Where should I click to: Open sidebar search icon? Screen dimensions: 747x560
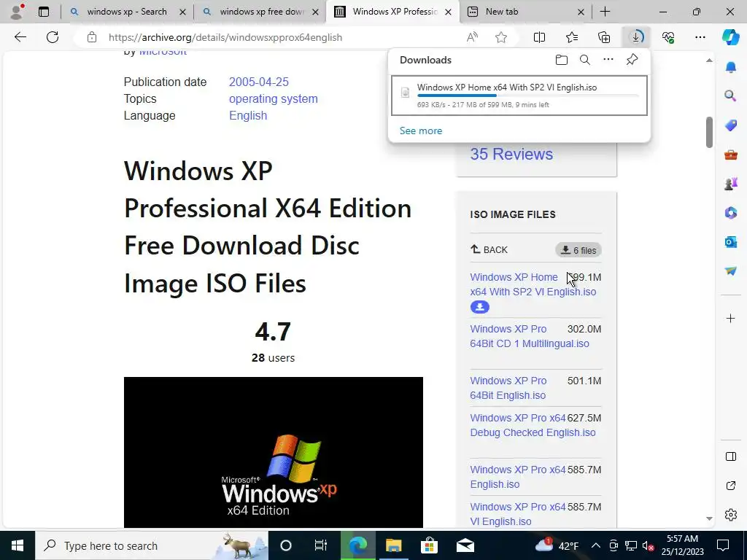[x=731, y=96]
